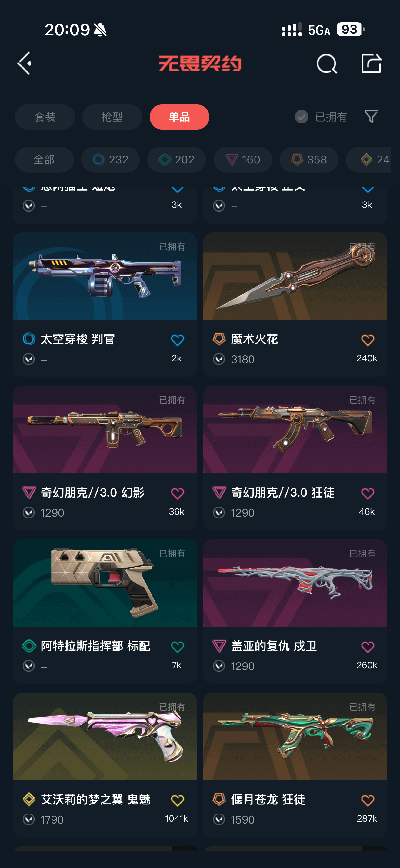This screenshot has height=868, width=400.
Task: Open the filter funnel icon
Action: pos(371,117)
